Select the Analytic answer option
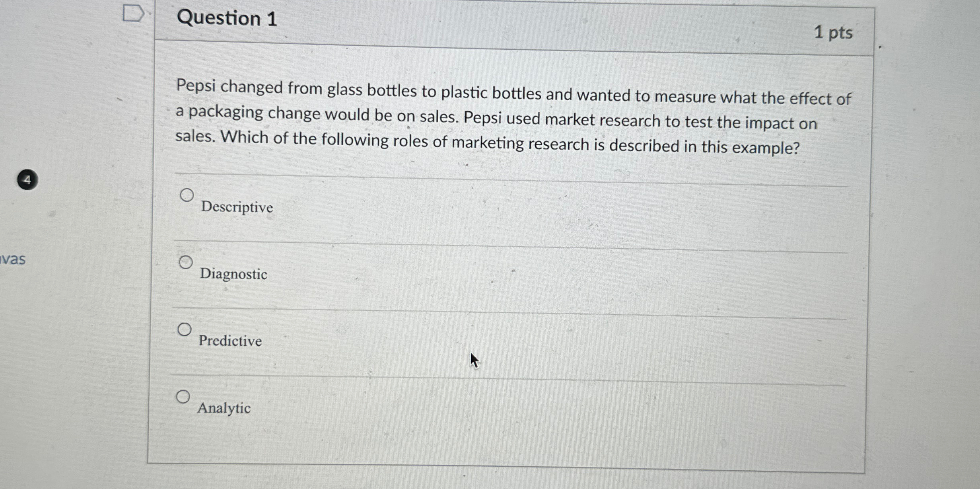Viewport: 980px width, 489px height. 183,397
